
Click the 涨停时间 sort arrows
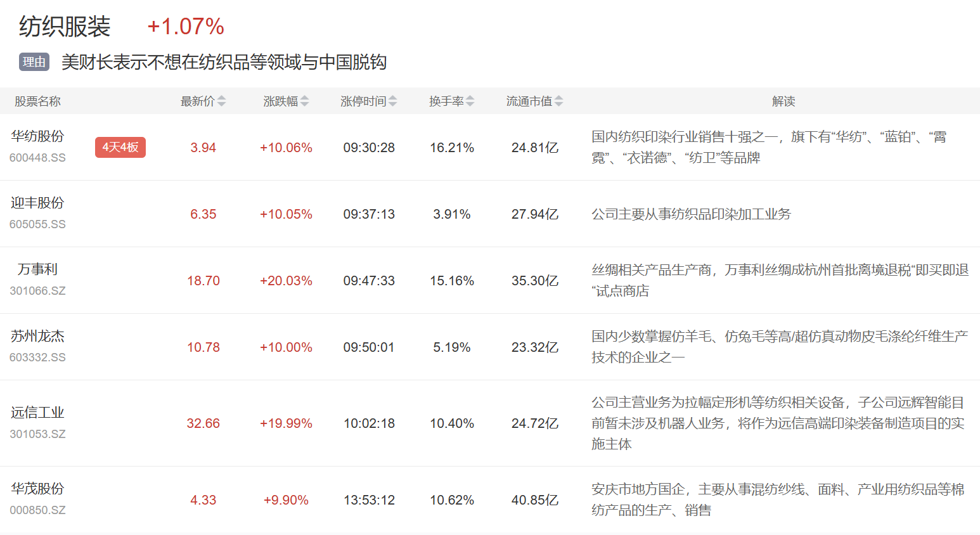tap(393, 101)
